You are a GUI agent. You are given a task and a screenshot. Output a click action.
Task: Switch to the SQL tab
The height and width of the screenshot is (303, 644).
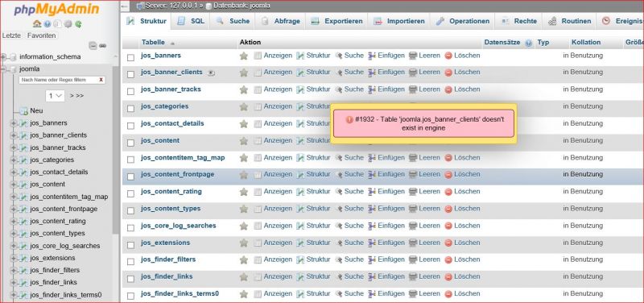(191, 22)
